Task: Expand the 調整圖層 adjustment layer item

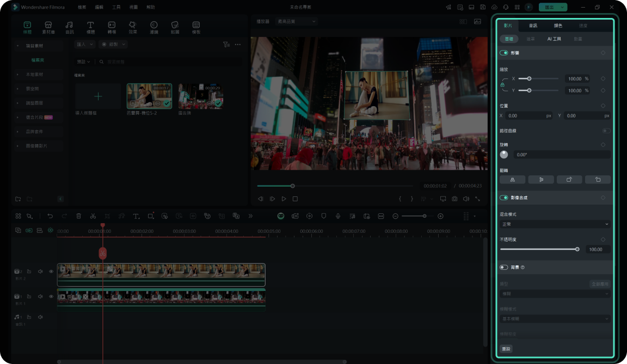Action: (x=17, y=103)
